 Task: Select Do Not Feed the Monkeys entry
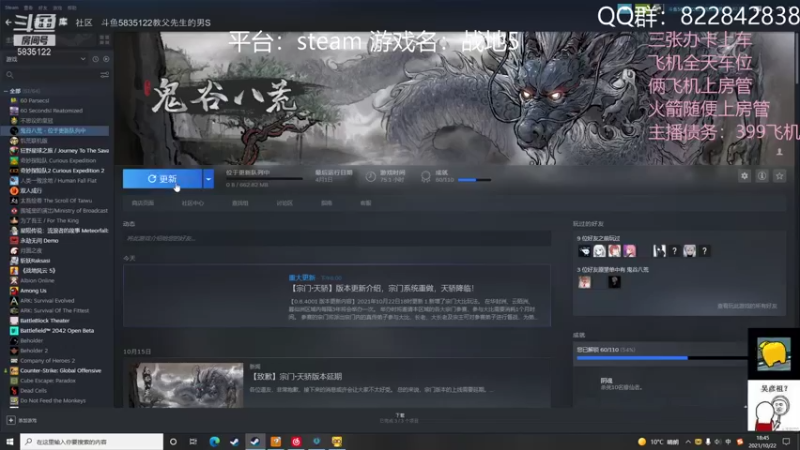(53, 401)
